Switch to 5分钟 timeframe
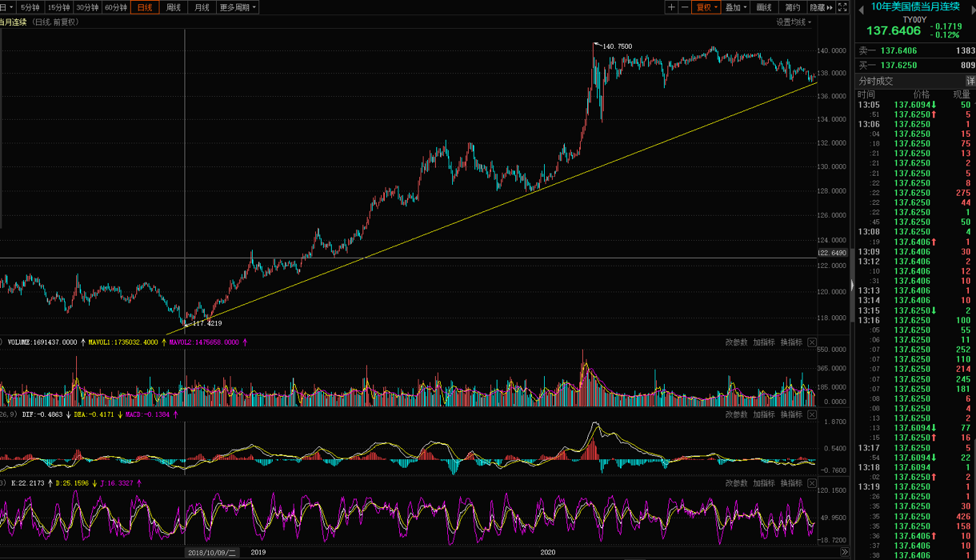The height and width of the screenshot is (560, 976). [x=30, y=7]
